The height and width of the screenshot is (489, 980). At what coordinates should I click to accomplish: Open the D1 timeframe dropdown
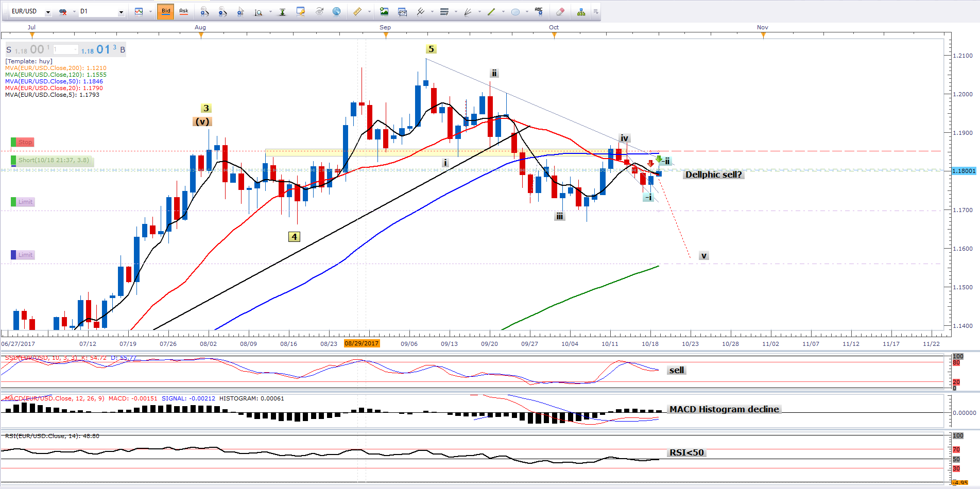pyautogui.click(x=121, y=12)
